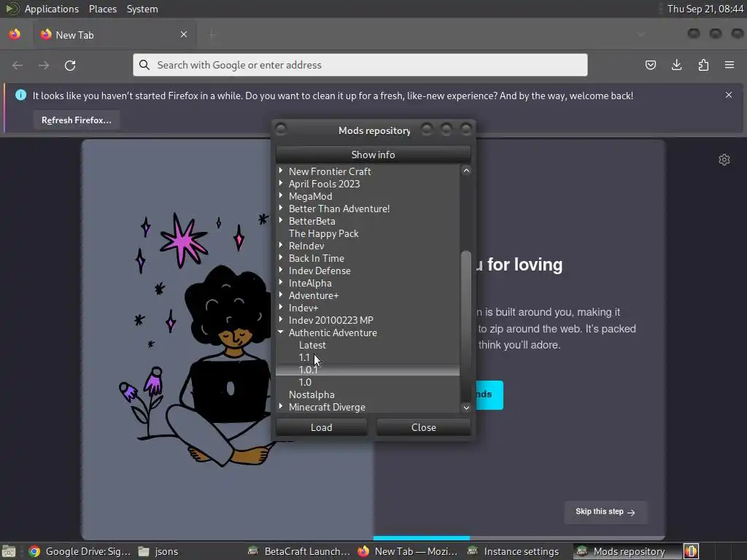Click Skip this step link
The width and height of the screenshot is (747, 560).
tap(605, 512)
